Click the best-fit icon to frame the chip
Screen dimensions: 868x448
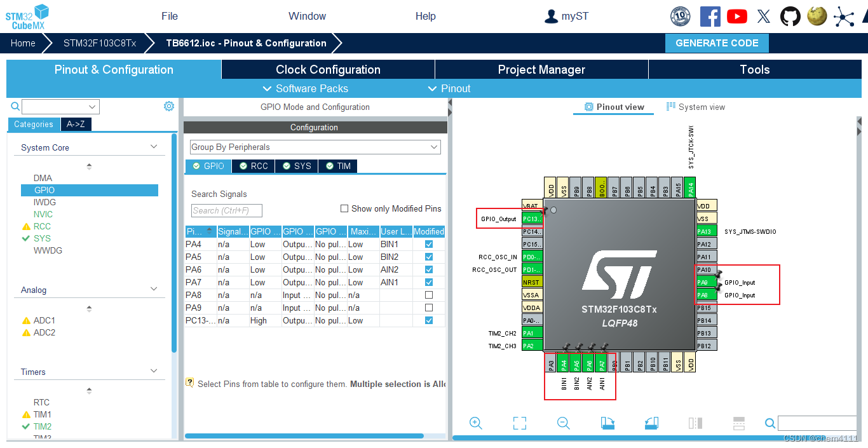(519, 423)
